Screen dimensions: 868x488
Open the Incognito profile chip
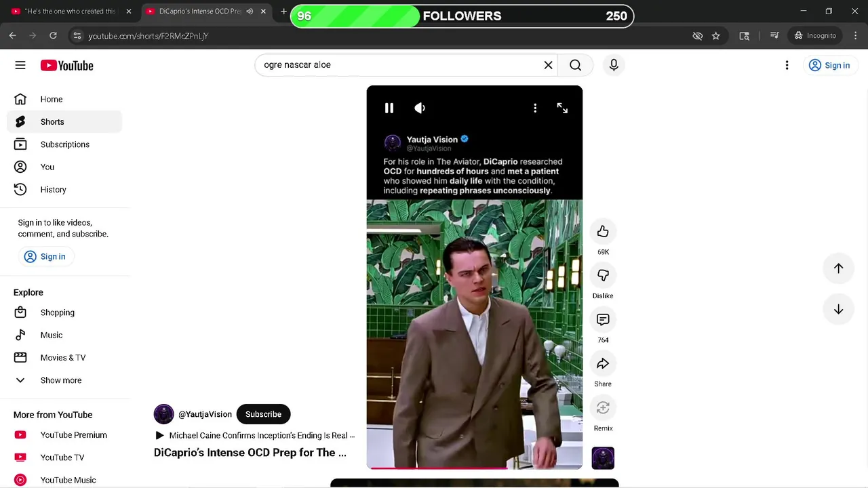click(816, 35)
